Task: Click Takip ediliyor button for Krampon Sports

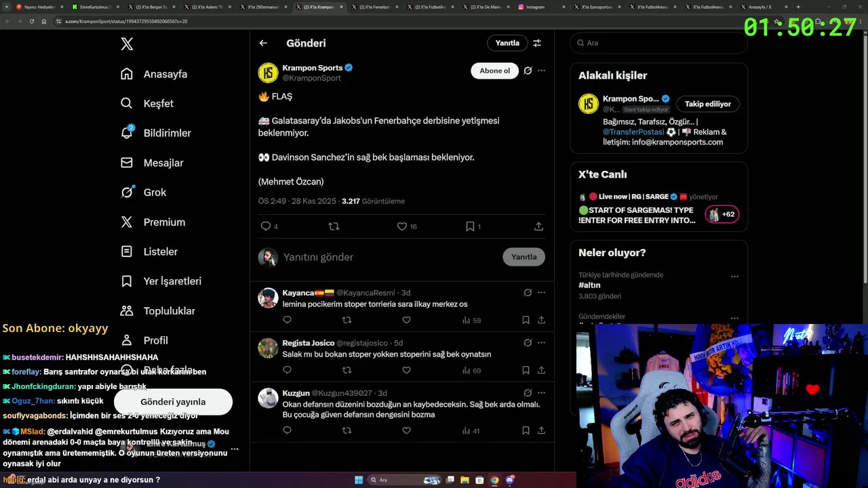Action: [708, 104]
